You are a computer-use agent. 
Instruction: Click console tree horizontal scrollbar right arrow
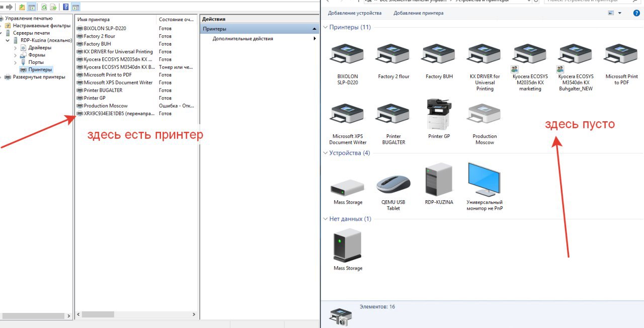click(68, 316)
